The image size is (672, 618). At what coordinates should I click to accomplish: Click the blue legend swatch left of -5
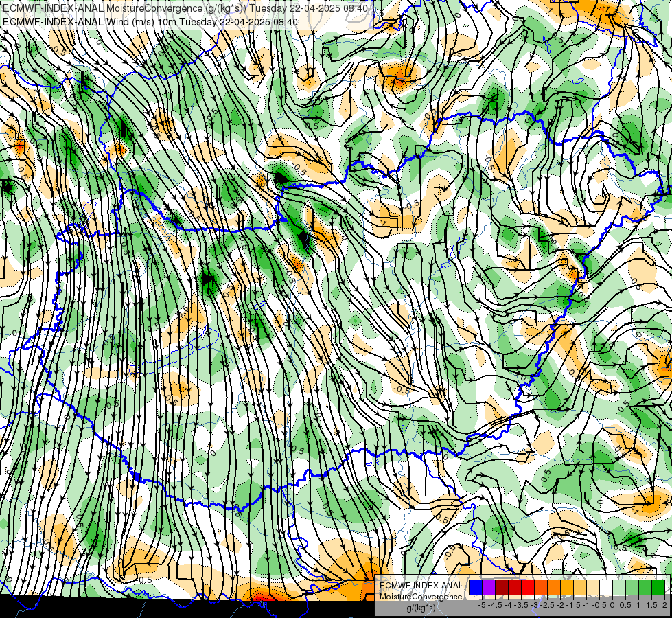point(476,587)
